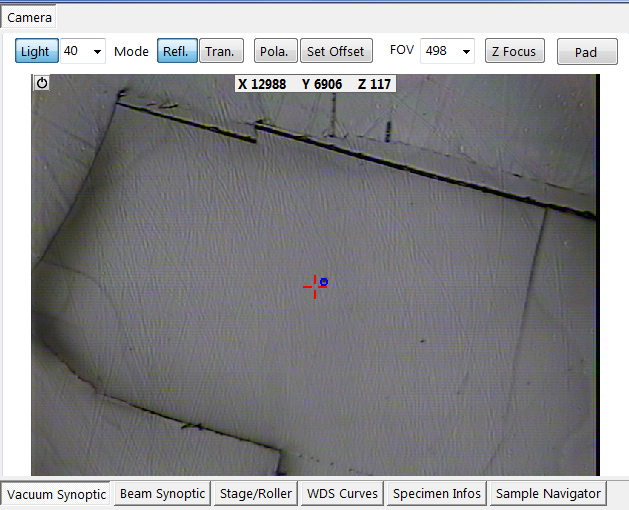Open the light intensity dropdown showing 40

coord(83,51)
